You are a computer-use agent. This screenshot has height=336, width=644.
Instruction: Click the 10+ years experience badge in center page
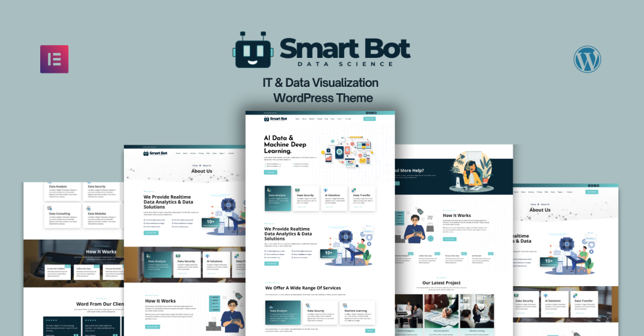[x=328, y=253]
